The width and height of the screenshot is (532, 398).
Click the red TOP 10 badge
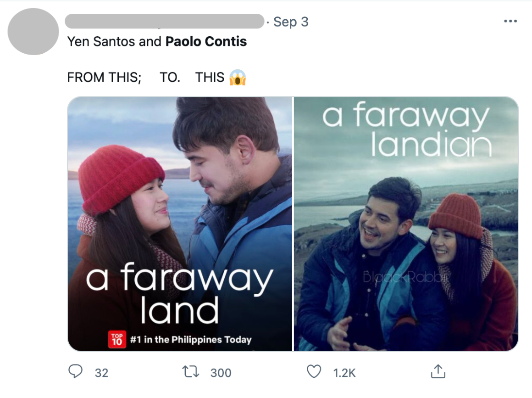tap(117, 339)
